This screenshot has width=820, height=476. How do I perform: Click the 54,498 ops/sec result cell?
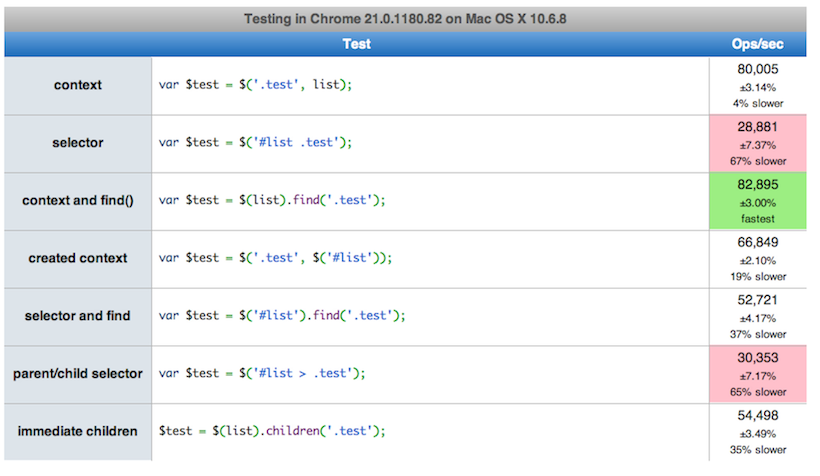click(x=758, y=432)
